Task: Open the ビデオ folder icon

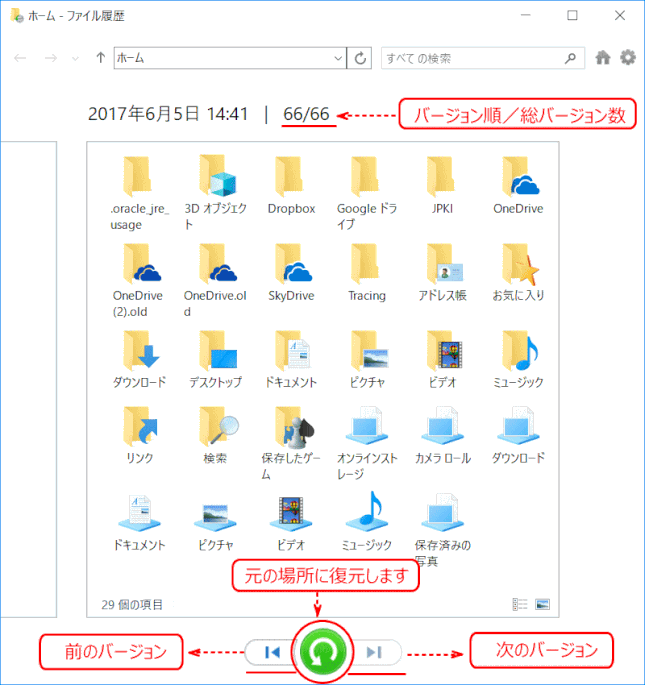Action: 442,359
